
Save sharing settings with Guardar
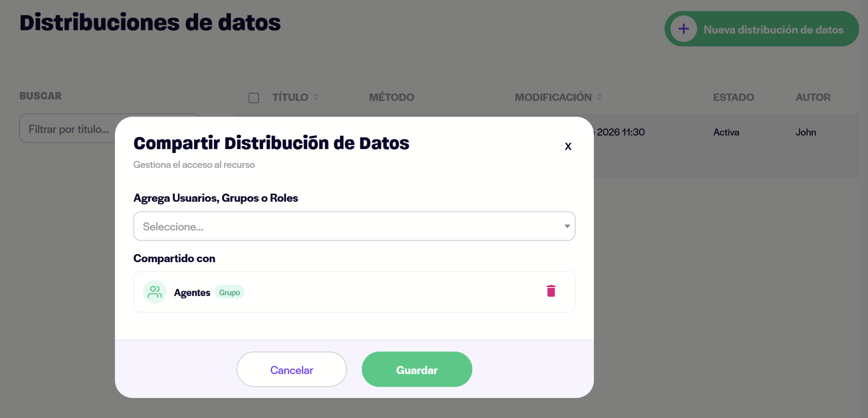[417, 369]
